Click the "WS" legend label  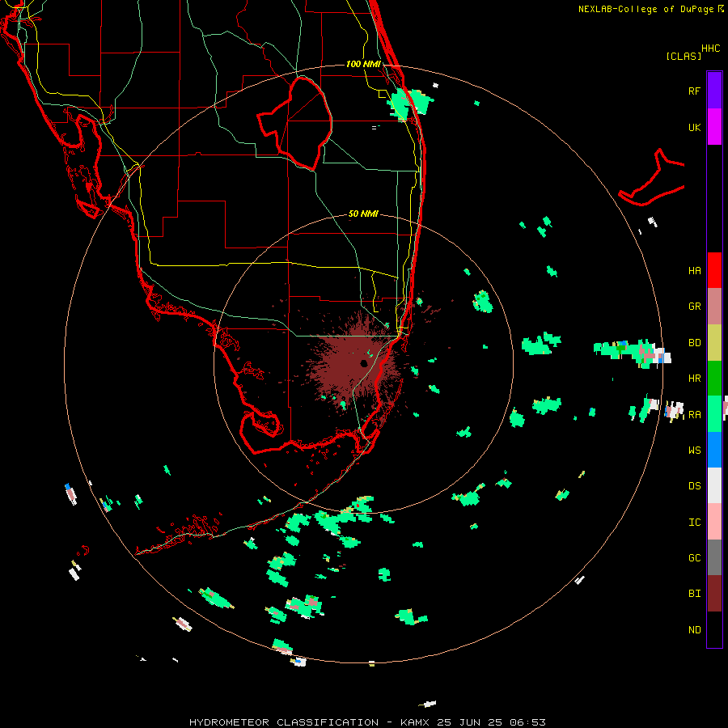[x=694, y=451]
